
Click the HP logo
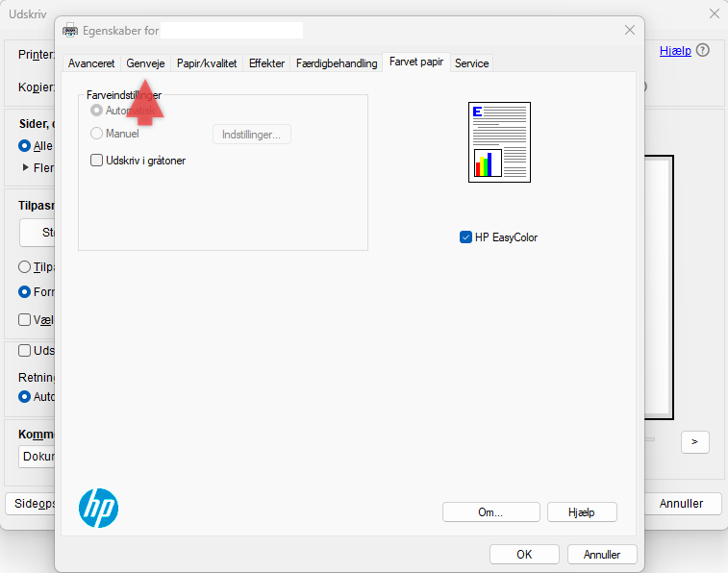pyautogui.click(x=98, y=508)
